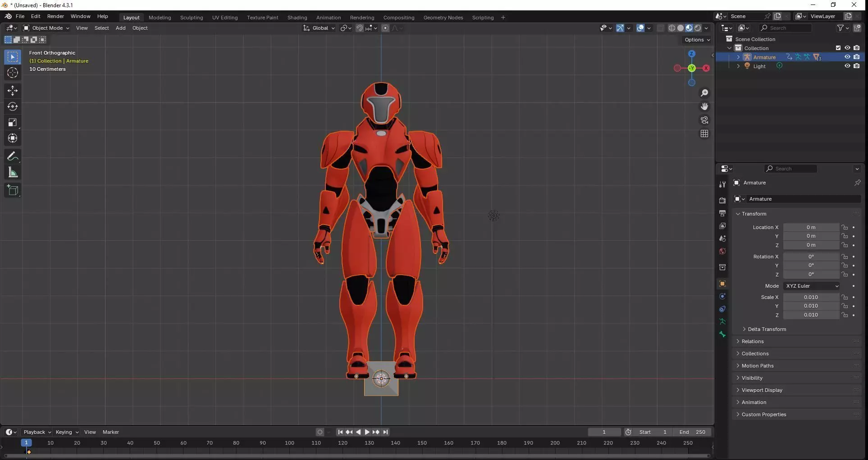
Task: Toggle Scale X lock icon
Action: coord(845,297)
